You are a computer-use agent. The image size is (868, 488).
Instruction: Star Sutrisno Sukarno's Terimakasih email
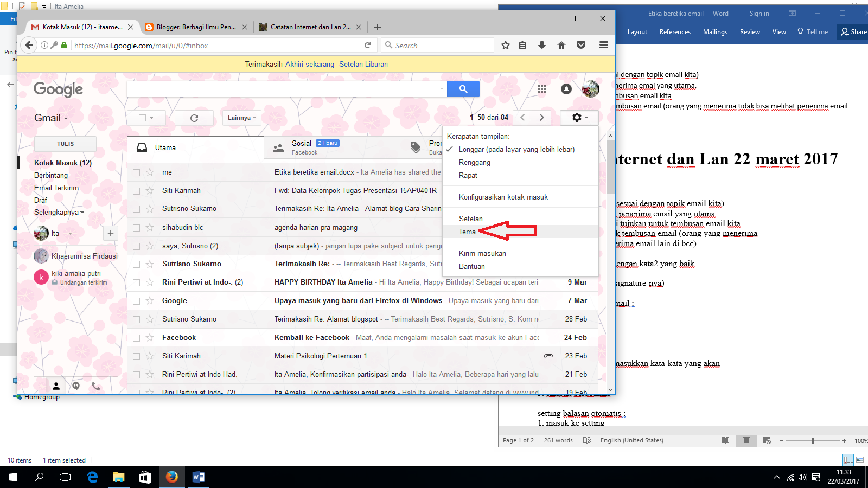[149, 264]
